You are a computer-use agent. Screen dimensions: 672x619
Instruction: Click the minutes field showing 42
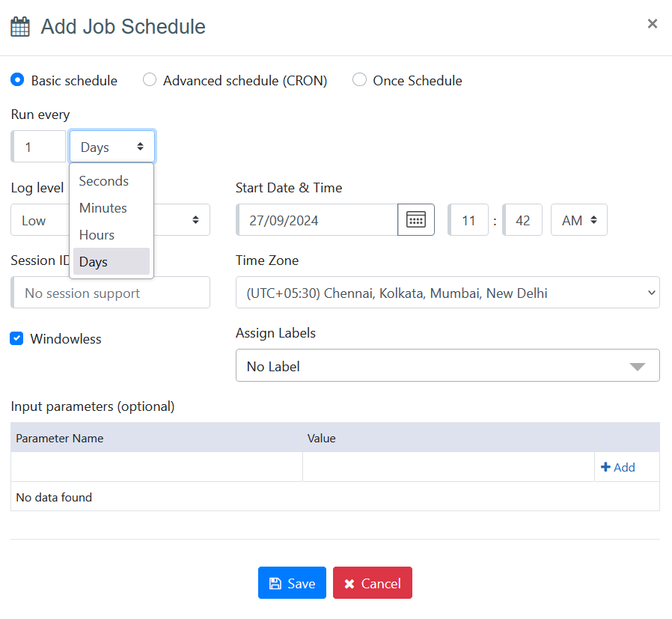click(x=522, y=220)
